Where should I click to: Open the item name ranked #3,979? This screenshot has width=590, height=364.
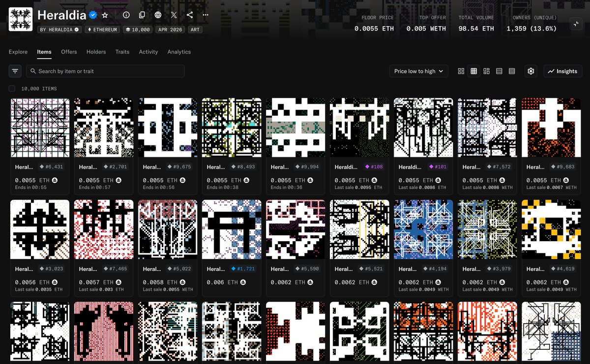pyautogui.click(x=471, y=269)
